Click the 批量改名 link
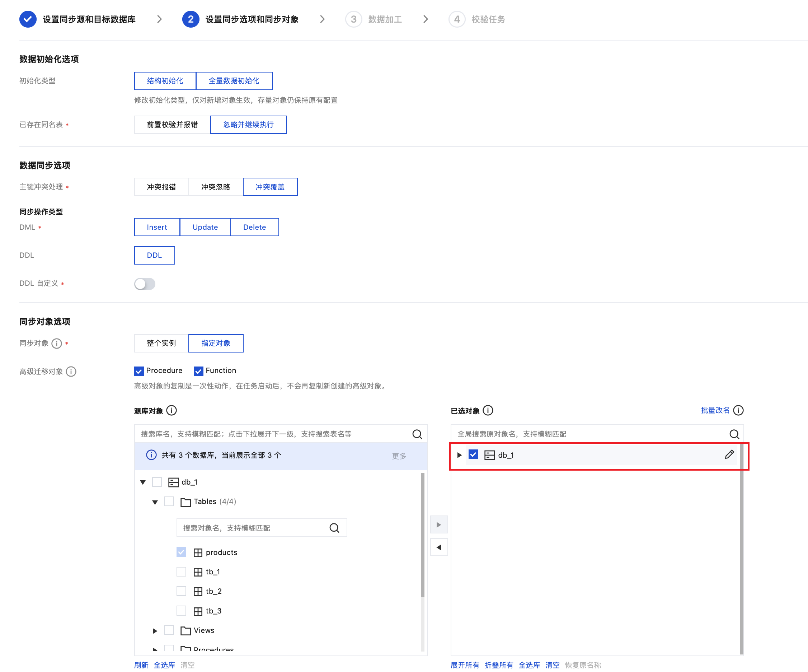The width and height of the screenshot is (808, 672). coord(715,410)
